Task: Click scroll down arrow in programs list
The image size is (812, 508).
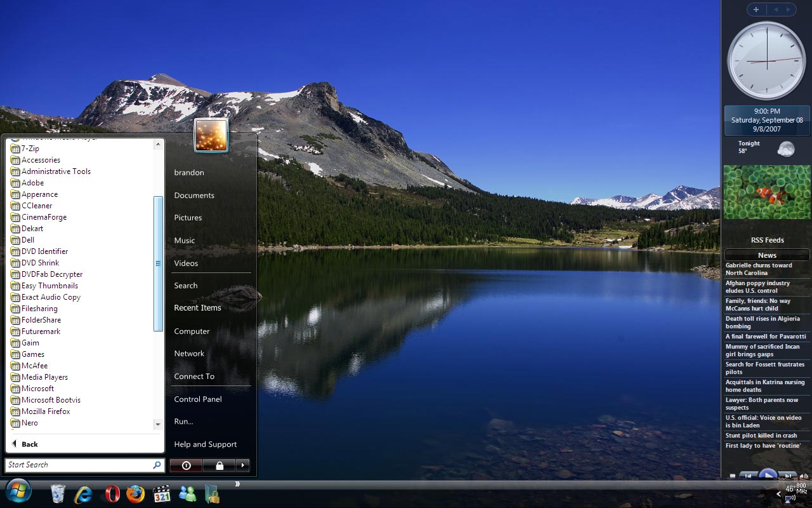Action: point(158,424)
